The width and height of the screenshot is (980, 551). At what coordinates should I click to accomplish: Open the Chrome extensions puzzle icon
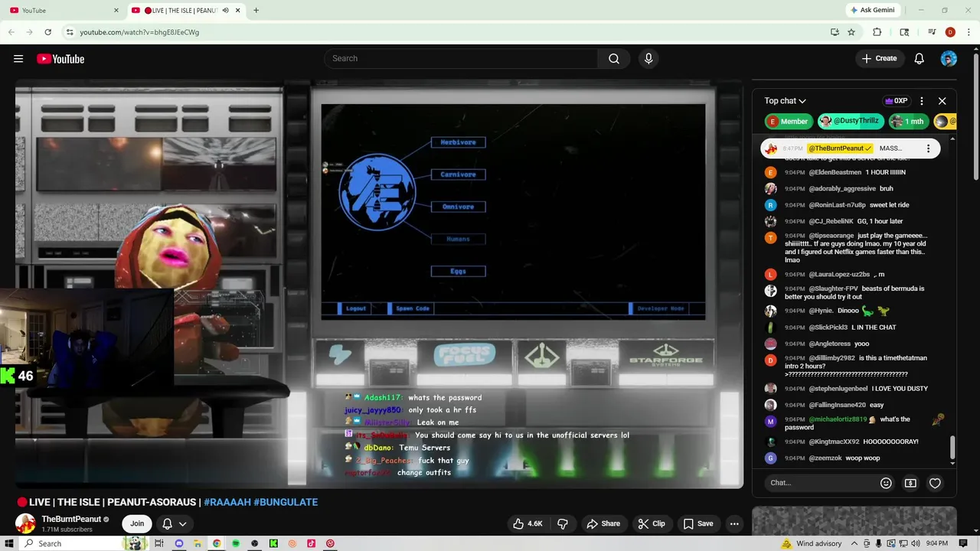877,32
